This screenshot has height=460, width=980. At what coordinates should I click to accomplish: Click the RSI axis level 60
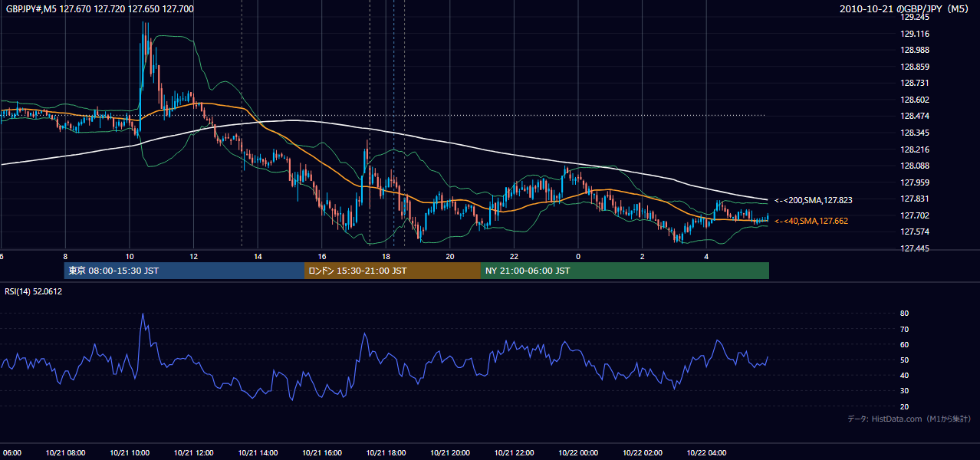905,344
